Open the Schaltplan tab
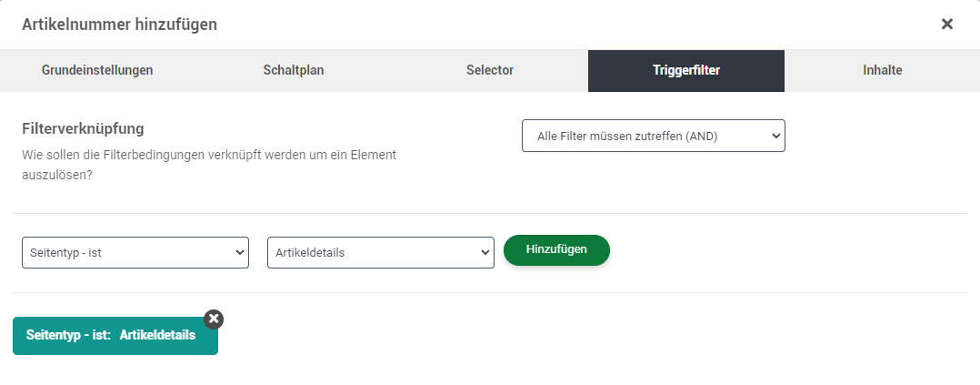Screen dimensions: 980x385 pyautogui.click(x=294, y=70)
